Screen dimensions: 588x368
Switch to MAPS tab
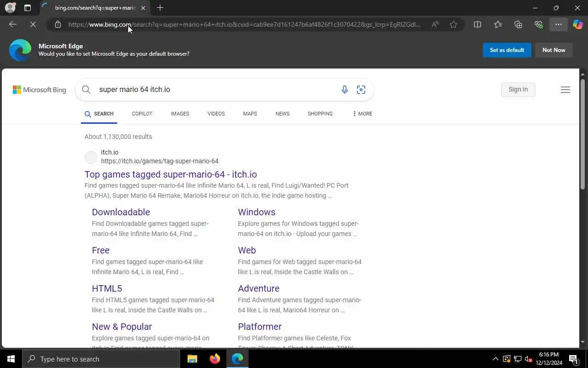click(250, 114)
